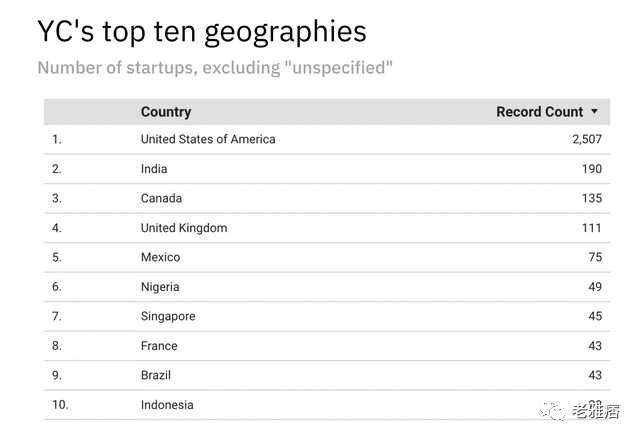640x439 pixels.
Task: Select the Indonesia table entry
Action: (167, 405)
